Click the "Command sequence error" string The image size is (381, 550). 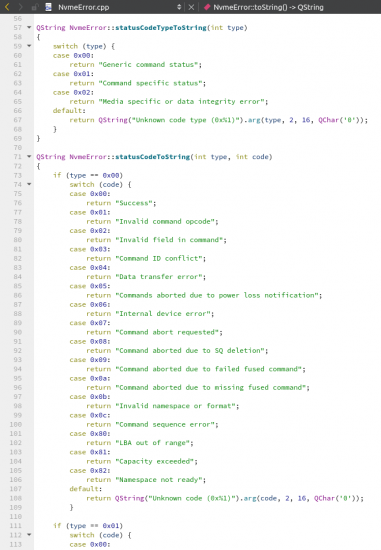click(165, 424)
